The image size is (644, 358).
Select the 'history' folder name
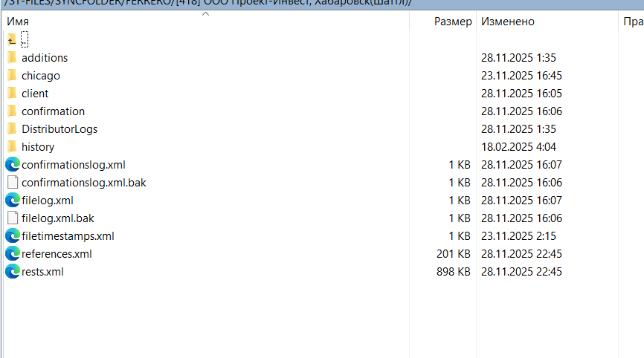(x=38, y=147)
